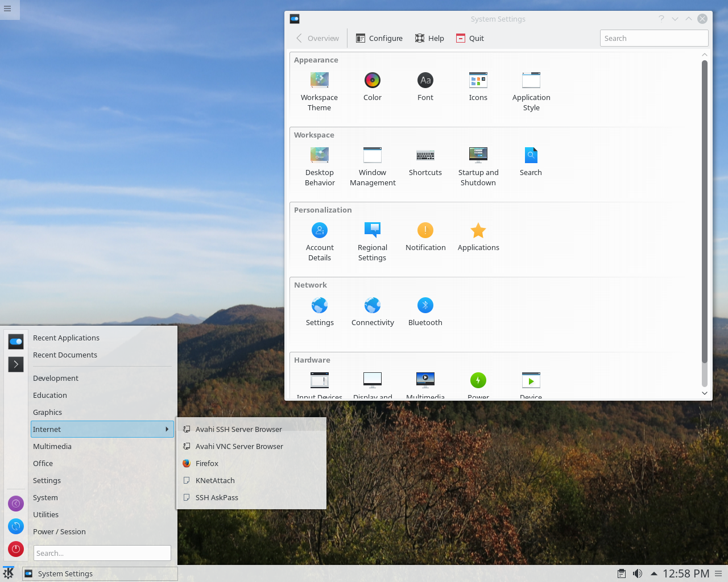Click the Configure toolbar button
Screen dimensions: 728x582
coord(379,38)
